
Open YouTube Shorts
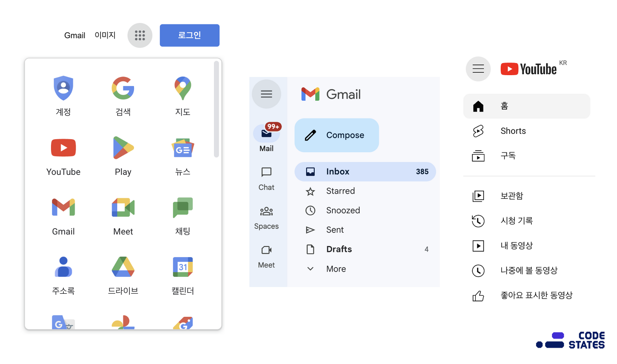pos(527,131)
